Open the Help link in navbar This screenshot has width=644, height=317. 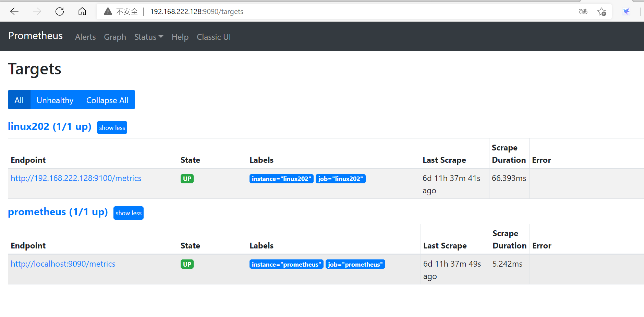[180, 37]
